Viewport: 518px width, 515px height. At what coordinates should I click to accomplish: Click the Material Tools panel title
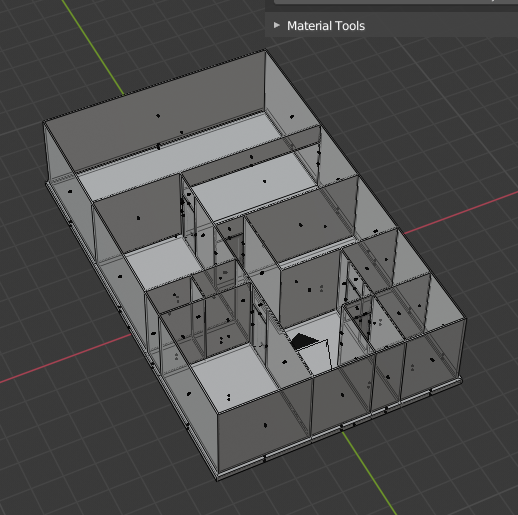pyautogui.click(x=326, y=26)
